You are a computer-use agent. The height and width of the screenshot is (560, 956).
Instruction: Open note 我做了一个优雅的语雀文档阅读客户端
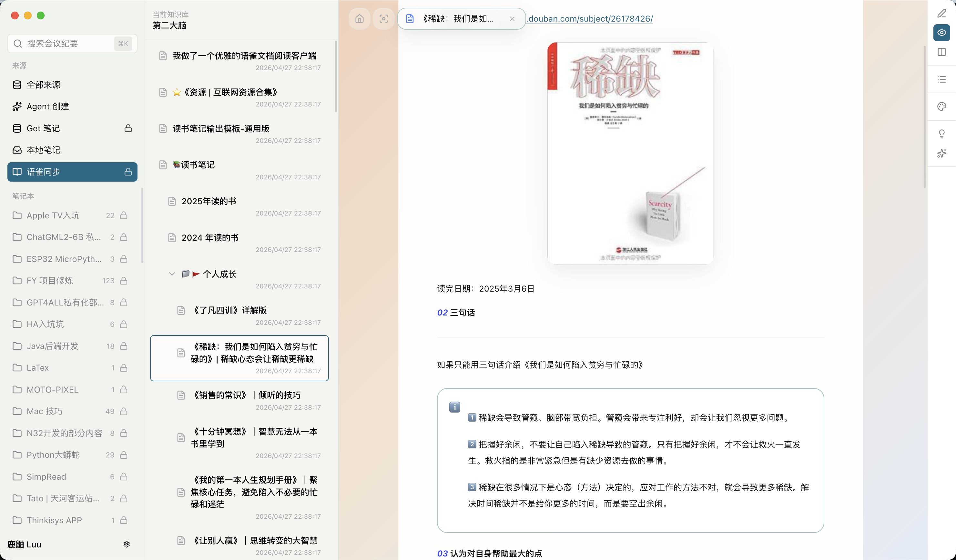[239, 61]
